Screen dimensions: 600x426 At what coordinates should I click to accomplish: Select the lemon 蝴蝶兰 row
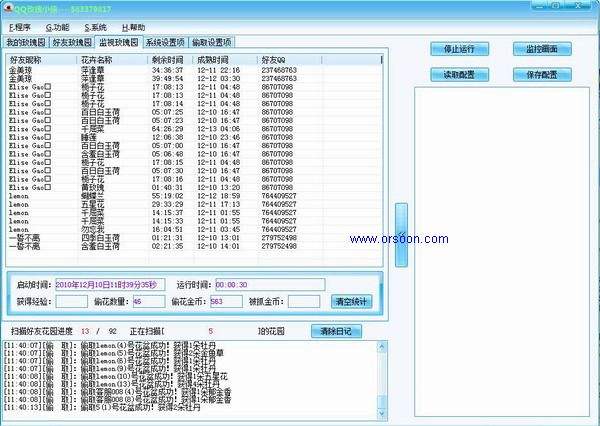pyautogui.click(x=194, y=196)
